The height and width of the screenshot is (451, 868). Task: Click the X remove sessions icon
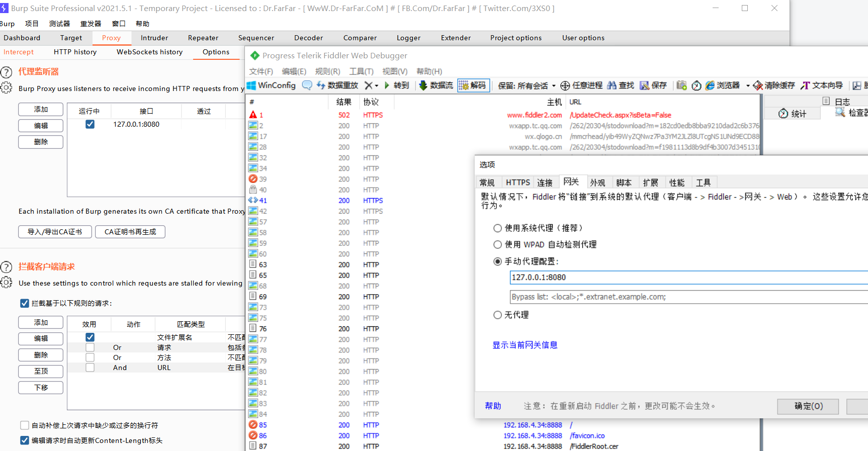click(368, 85)
